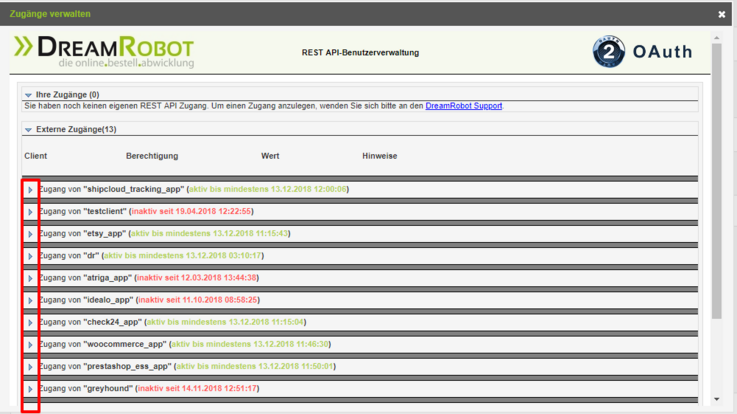Click "aktiv bis mindestens 13.12.2018 11:15:43" status
This screenshot has width=737, height=414.
pyautogui.click(x=209, y=234)
